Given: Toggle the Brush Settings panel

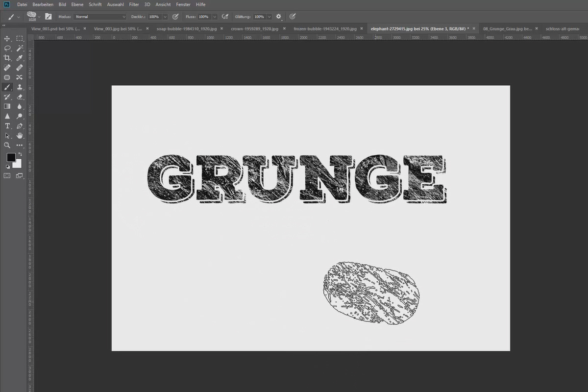Looking at the screenshot, I should pos(49,16).
